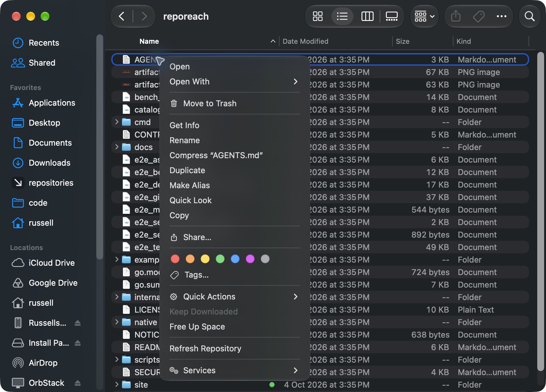The image size is (546, 392).
Task: Click the file list vertical scrollbar
Action: [x=541, y=212]
